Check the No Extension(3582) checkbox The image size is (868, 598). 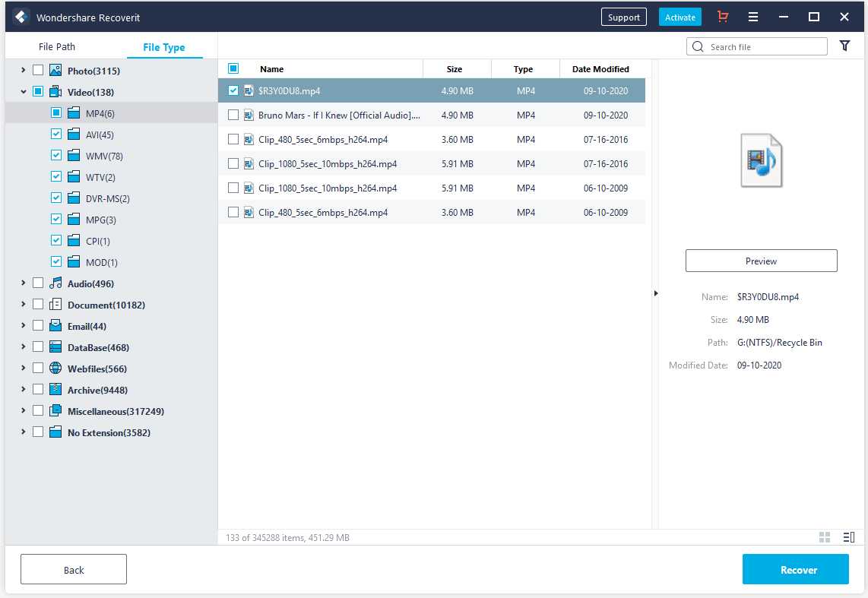38,432
